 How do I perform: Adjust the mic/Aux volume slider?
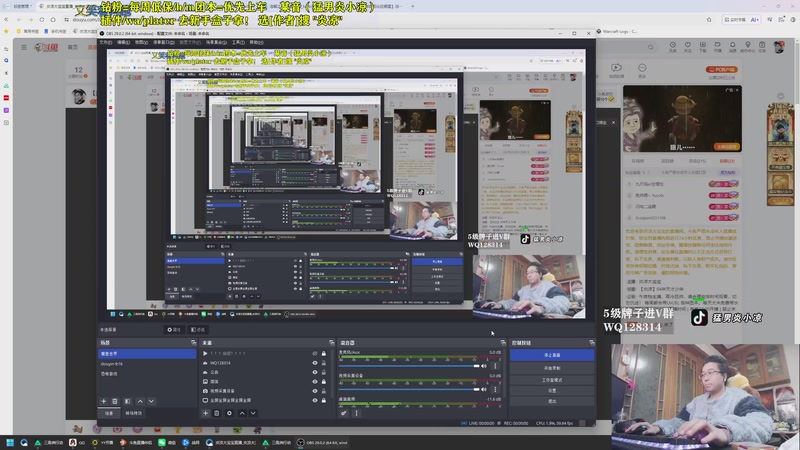[x=409, y=366]
